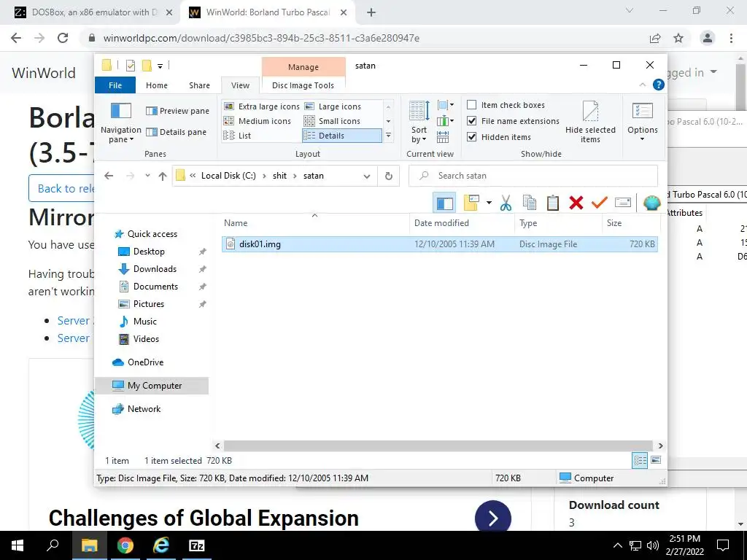Open the quick access toolbar customize arrow
Screen dimensions: 747x560
tap(160, 66)
